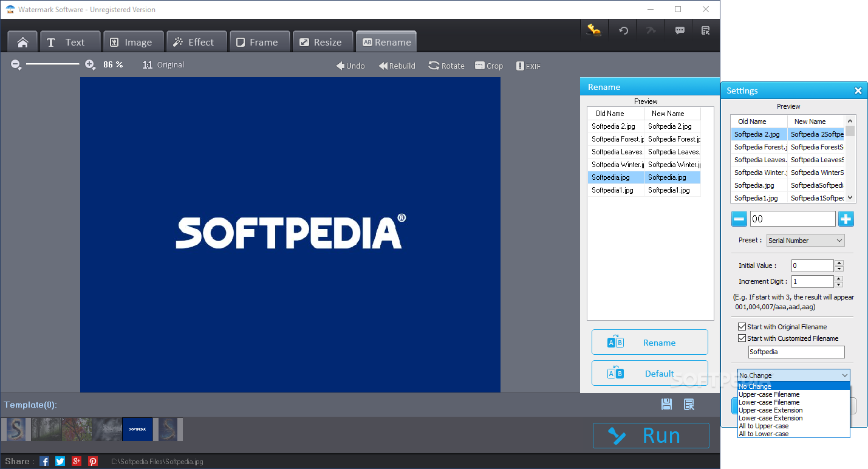The image size is (868, 469).
Task: Click Undo above the image canvas
Action: click(x=350, y=66)
